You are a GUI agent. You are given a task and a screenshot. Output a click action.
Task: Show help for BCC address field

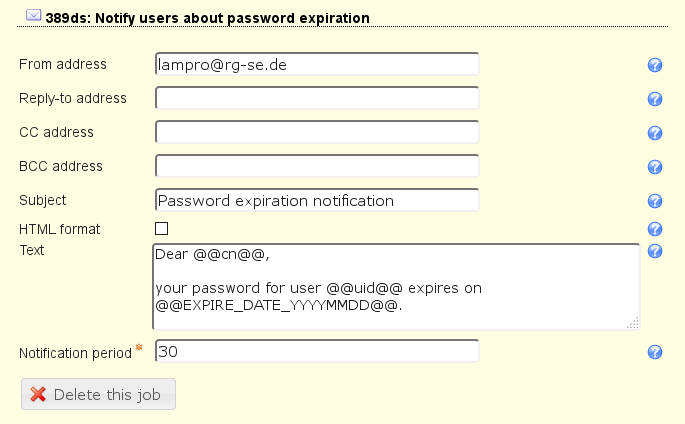(656, 167)
